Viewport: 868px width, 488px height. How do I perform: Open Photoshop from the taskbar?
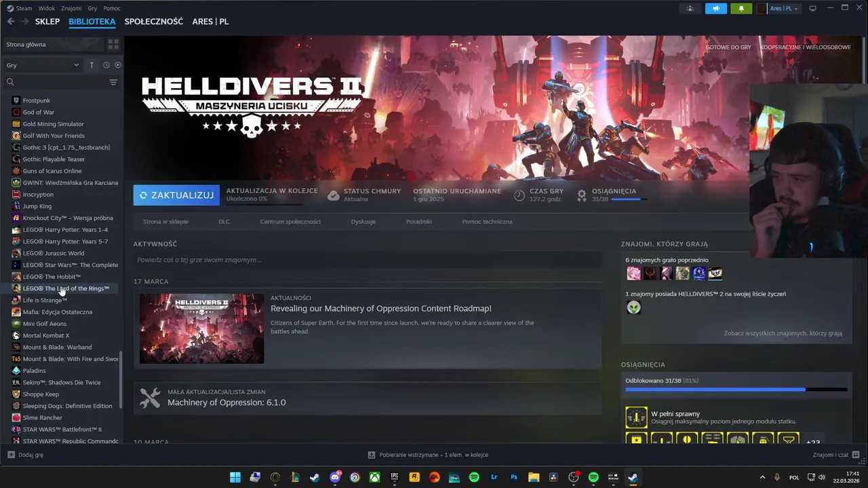(x=514, y=477)
